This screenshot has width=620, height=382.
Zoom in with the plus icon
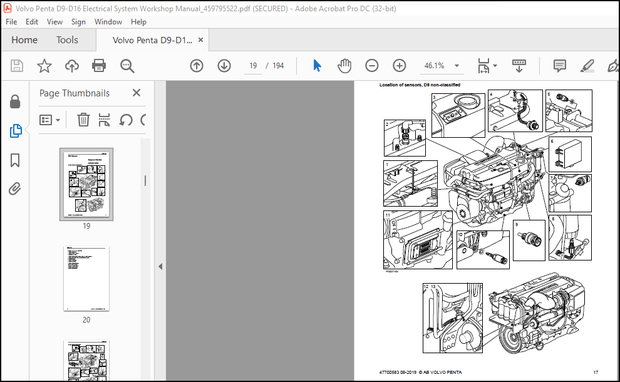pos(399,66)
